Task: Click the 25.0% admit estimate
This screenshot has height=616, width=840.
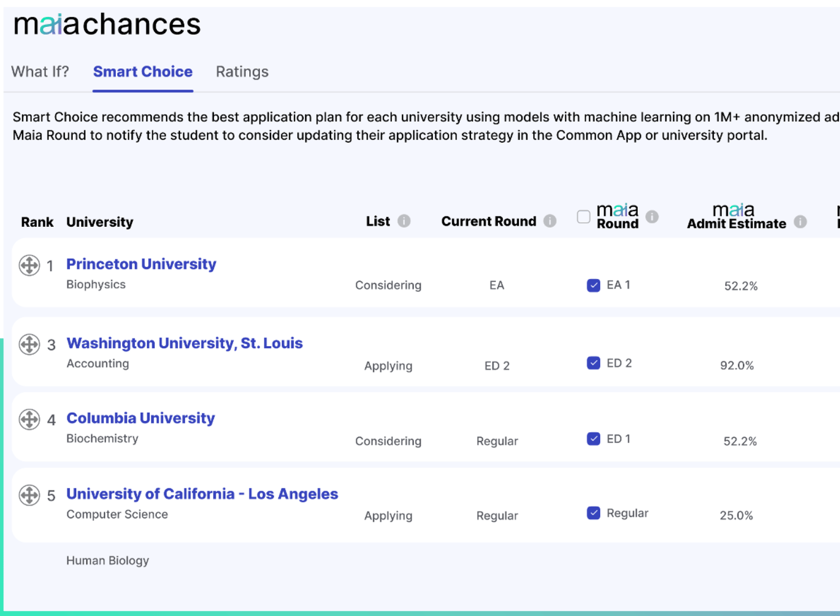Action: click(x=736, y=515)
